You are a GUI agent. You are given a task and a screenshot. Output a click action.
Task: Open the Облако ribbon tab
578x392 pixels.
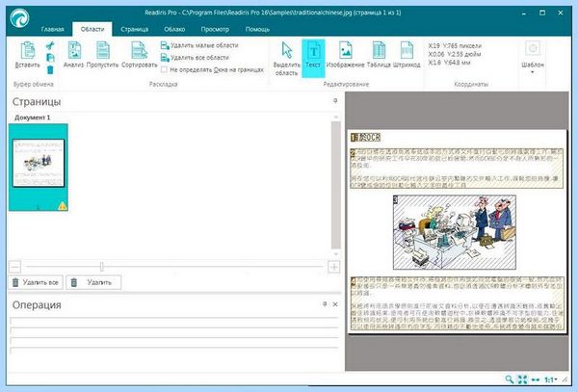[174, 29]
